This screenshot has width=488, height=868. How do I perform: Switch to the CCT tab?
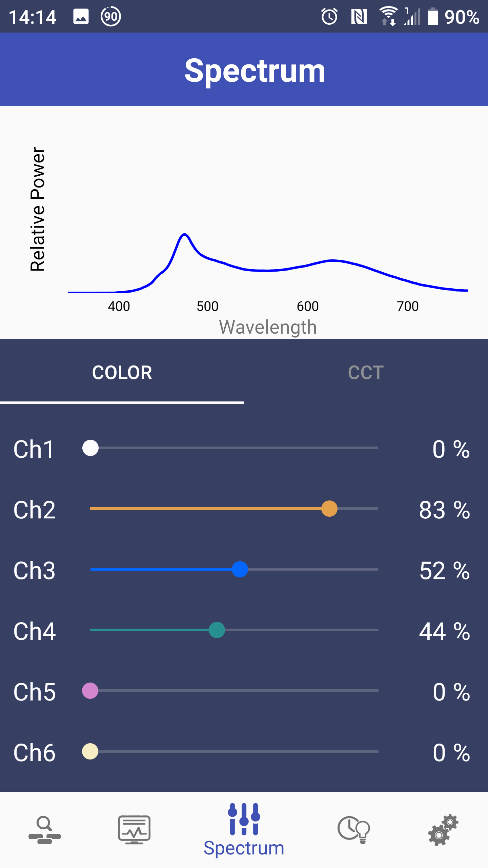(x=366, y=372)
